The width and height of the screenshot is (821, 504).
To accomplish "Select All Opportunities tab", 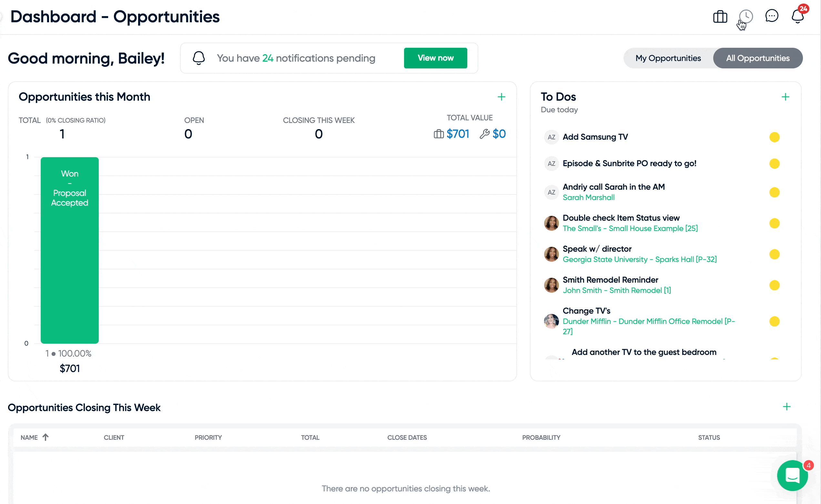I will [x=758, y=58].
